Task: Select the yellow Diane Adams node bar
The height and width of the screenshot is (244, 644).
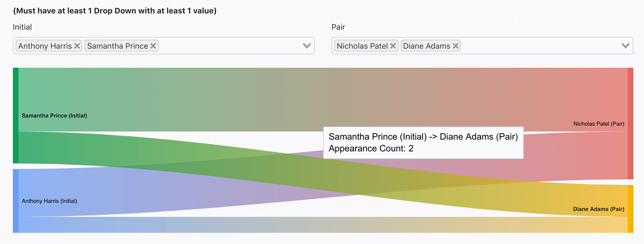Action: pyautogui.click(x=631, y=209)
